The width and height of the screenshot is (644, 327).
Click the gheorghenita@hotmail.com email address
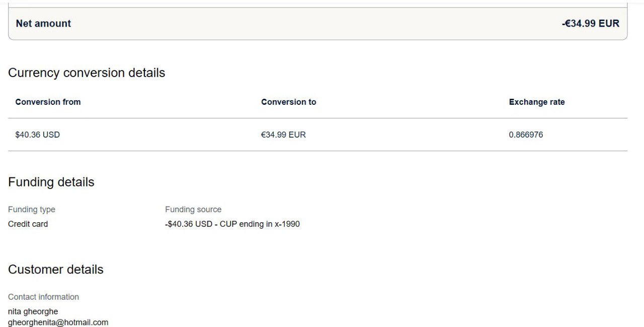pos(58,322)
